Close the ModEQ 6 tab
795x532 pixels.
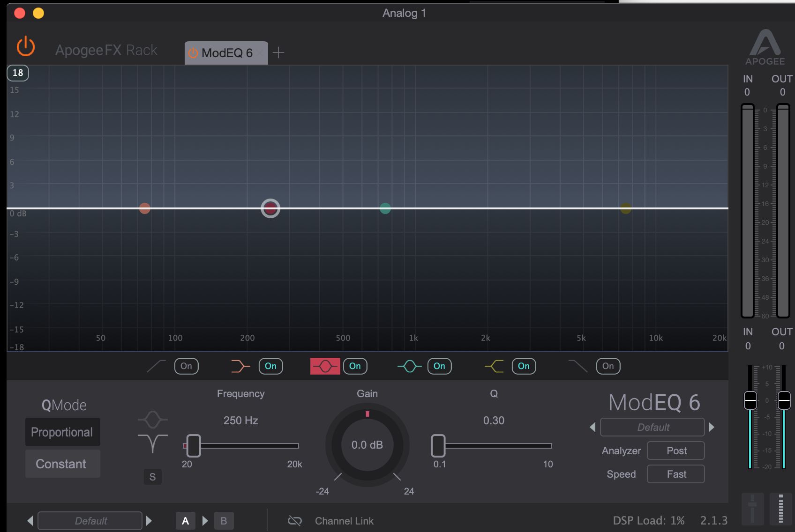coord(260,53)
